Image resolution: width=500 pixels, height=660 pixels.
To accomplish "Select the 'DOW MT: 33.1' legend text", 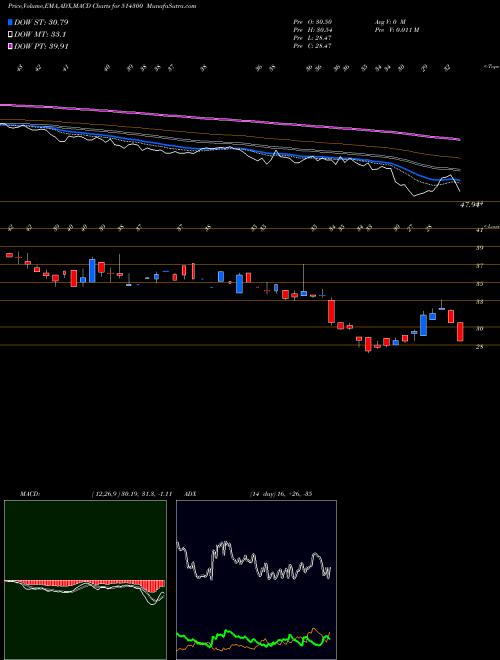I will pos(40,35).
